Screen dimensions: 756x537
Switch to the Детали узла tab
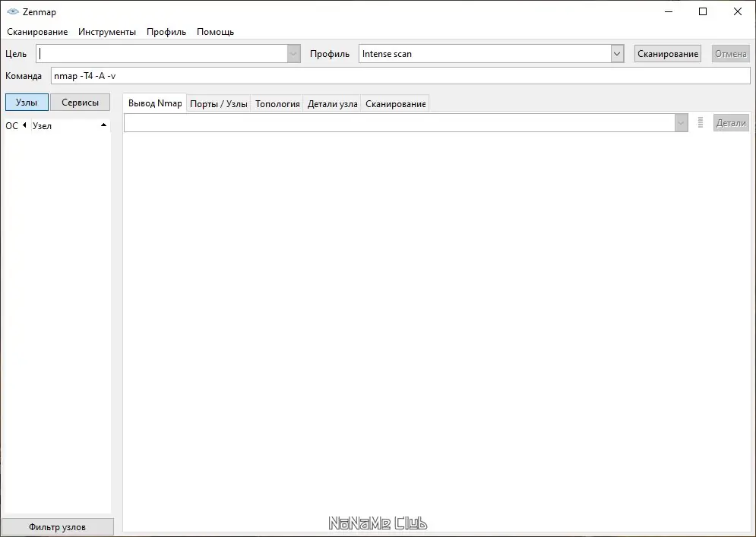pos(332,103)
